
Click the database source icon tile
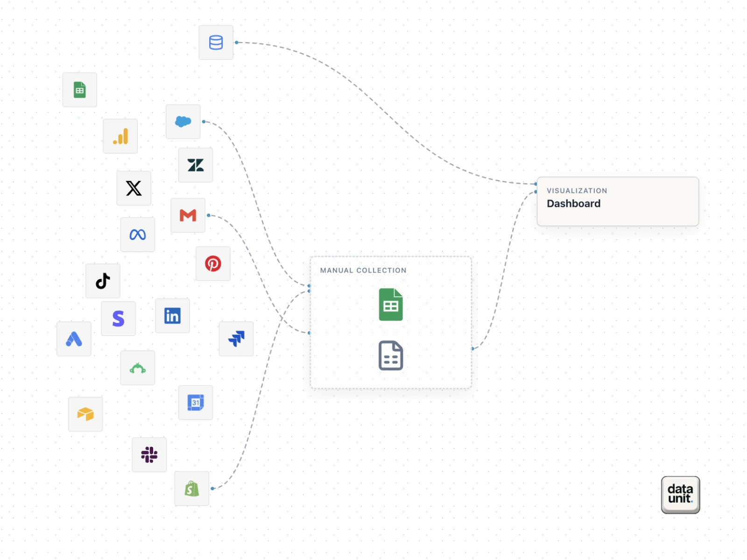pos(216,42)
